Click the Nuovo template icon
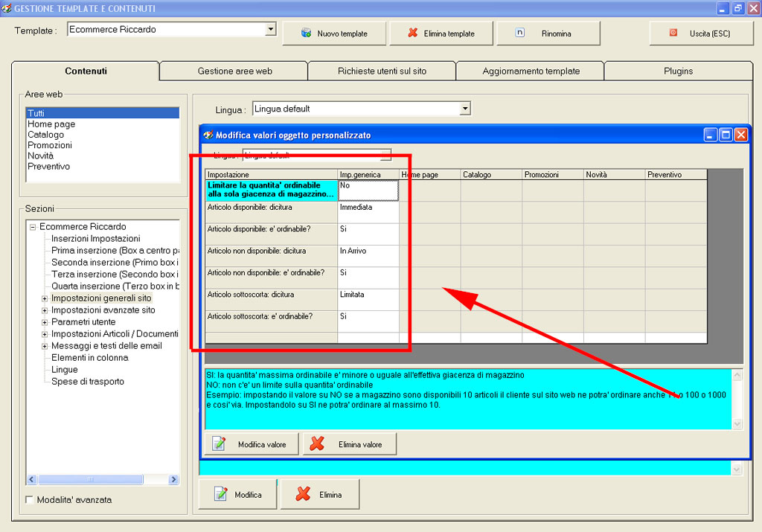Viewport: 762px width, 532px height. pos(306,33)
